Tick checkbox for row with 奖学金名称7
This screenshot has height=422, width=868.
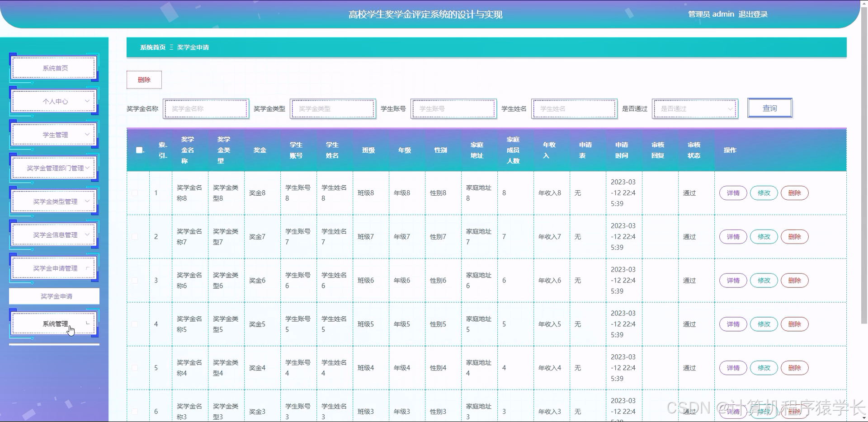click(135, 237)
